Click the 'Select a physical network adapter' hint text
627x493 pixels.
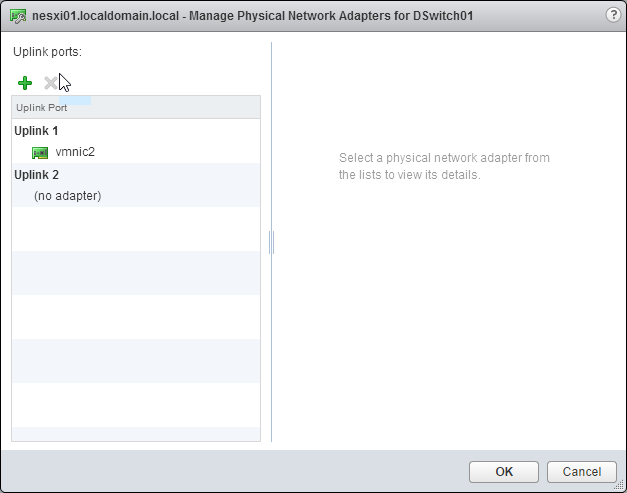[444, 158]
